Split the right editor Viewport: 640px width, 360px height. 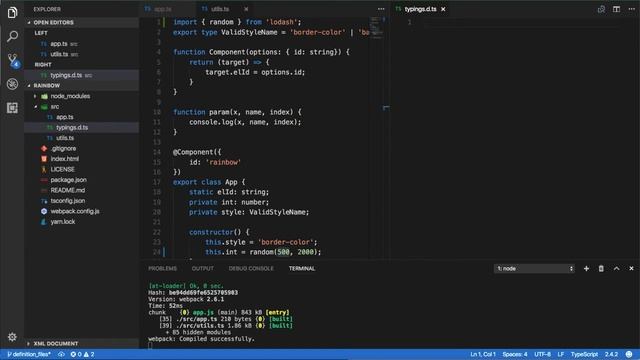(x=616, y=9)
